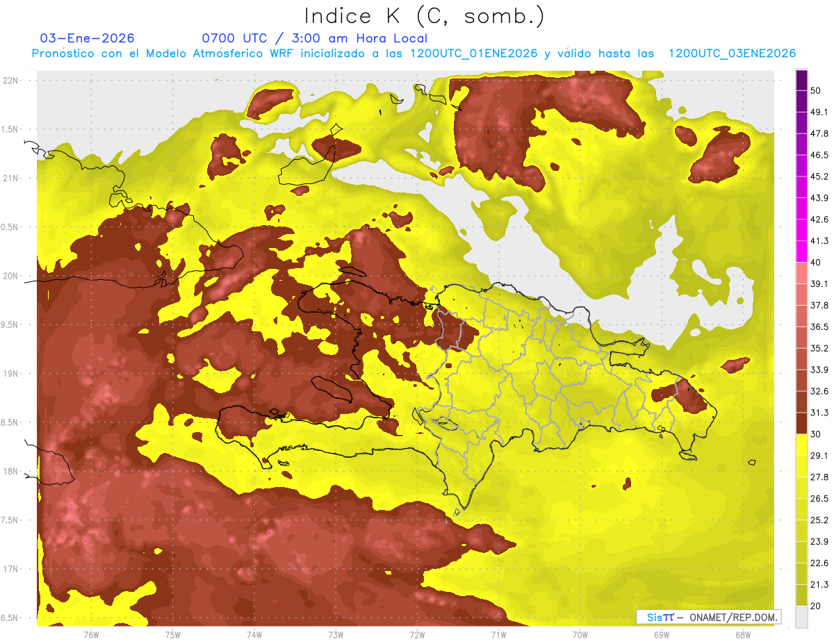Screen dimensions: 834x644
Task: Click the "0700 UTC / 3:00 am Hora Local" time text
Action: (x=314, y=38)
